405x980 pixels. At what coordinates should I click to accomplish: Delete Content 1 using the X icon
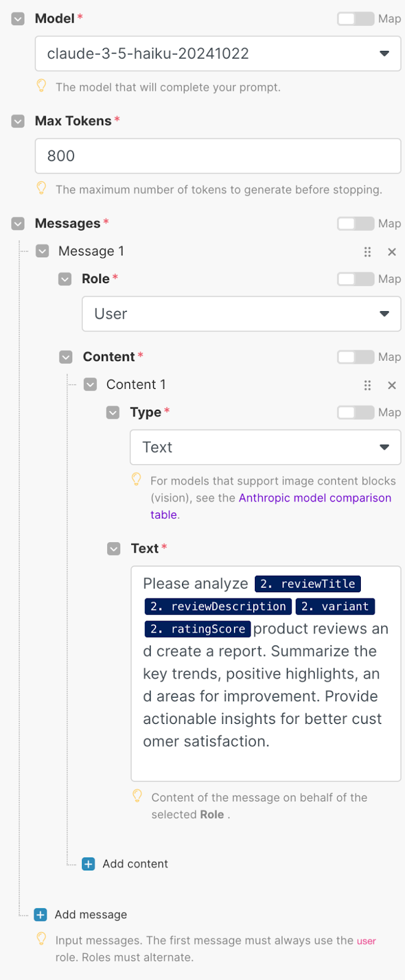392,385
